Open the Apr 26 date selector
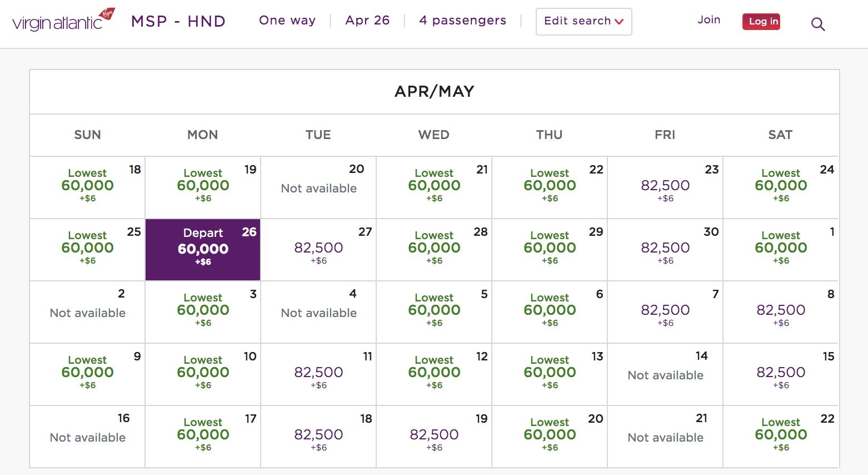This screenshot has width=868, height=475. click(367, 21)
